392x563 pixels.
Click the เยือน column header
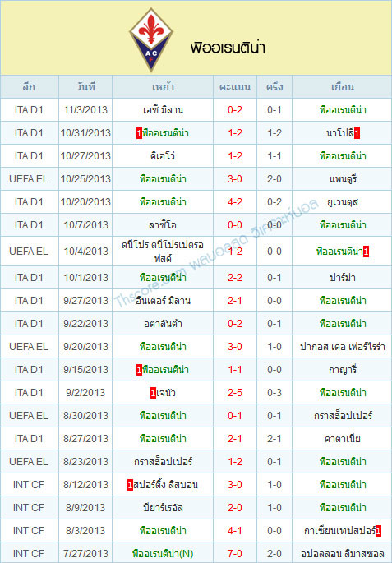click(343, 86)
